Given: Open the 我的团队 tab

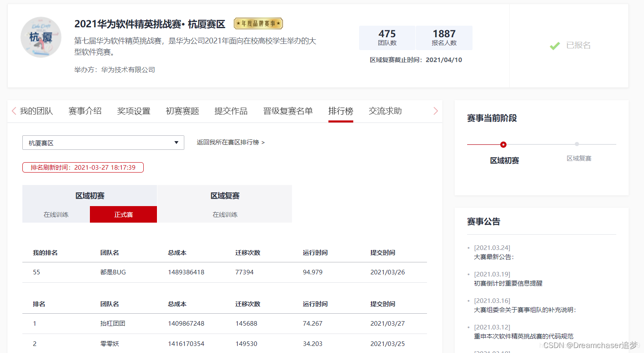Looking at the screenshot, I should (x=36, y=111).
